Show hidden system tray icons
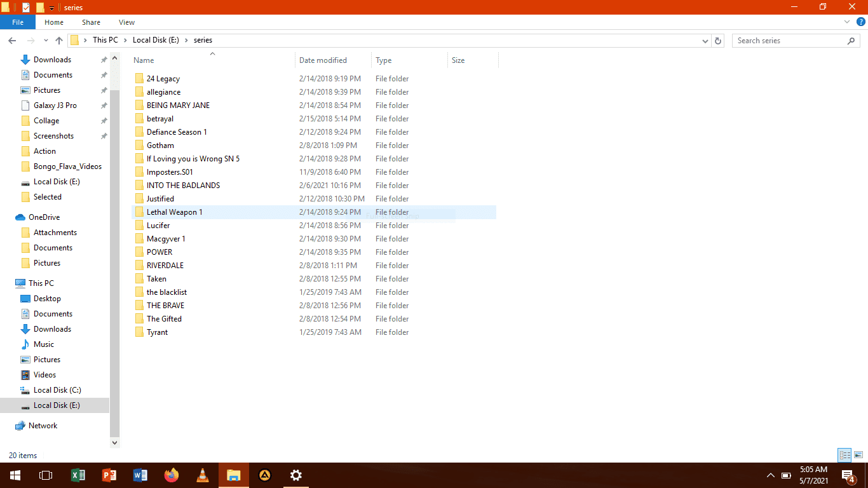 pos(770,475)
